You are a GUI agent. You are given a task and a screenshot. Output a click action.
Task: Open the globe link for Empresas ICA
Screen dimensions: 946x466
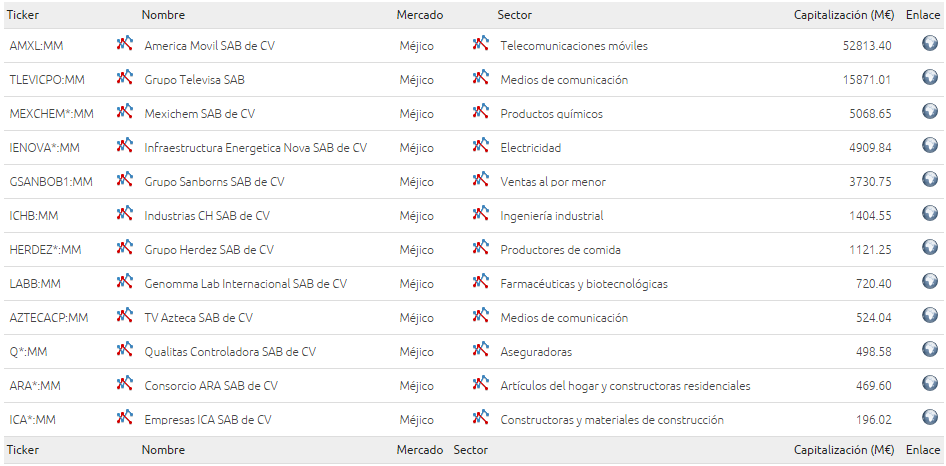pos(930,417)
